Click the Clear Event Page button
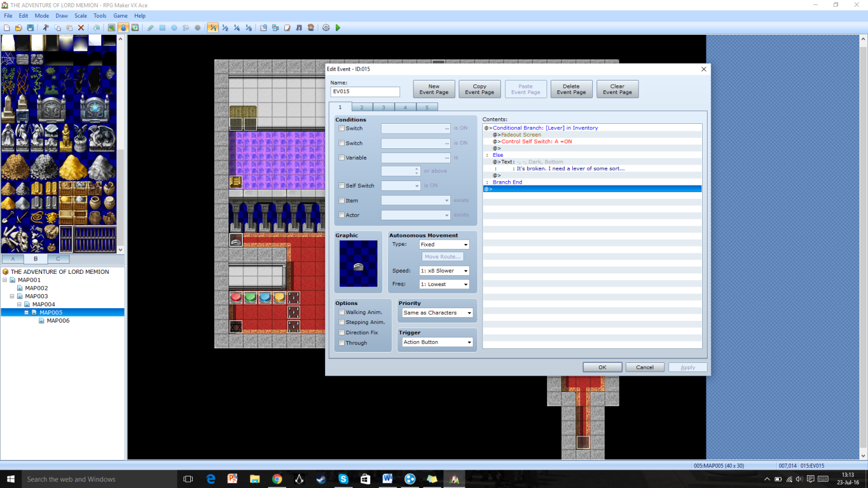Image resolution: width=868 pixels, height=488 pixels. click(617, 89)
